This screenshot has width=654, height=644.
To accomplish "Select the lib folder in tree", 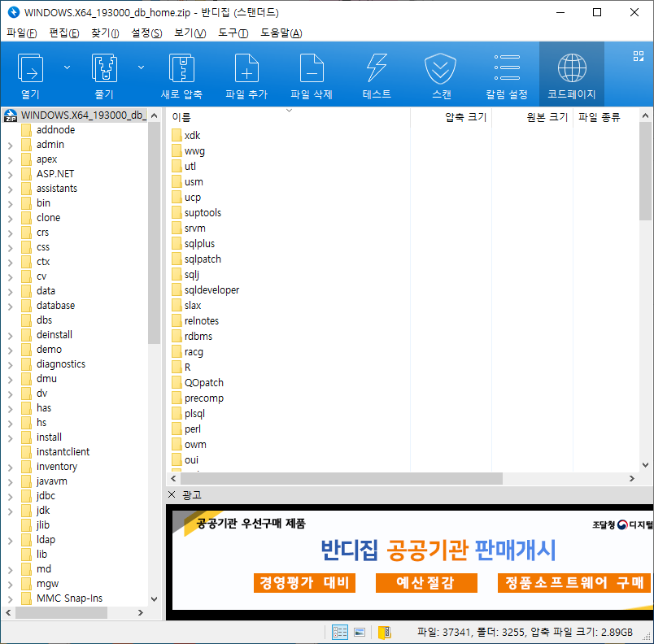I will point(41,554).
